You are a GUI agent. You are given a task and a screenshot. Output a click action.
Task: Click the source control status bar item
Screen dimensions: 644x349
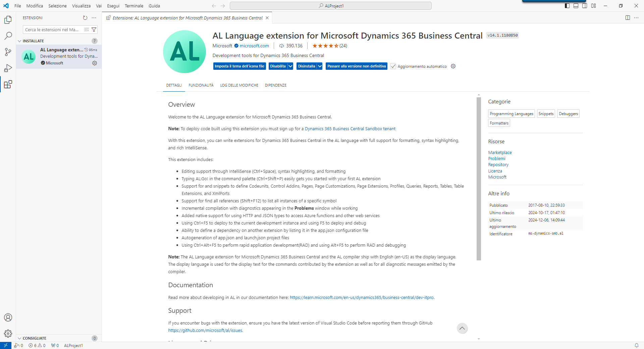18,345
